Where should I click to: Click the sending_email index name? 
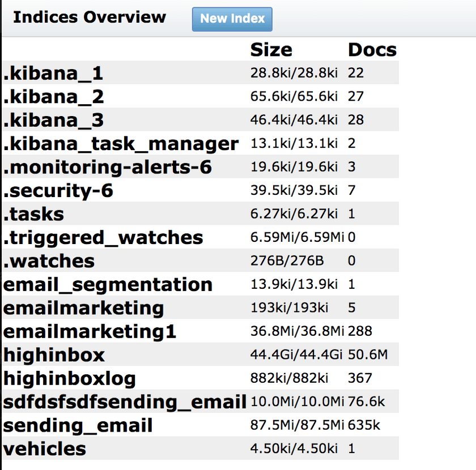[78, 425]
